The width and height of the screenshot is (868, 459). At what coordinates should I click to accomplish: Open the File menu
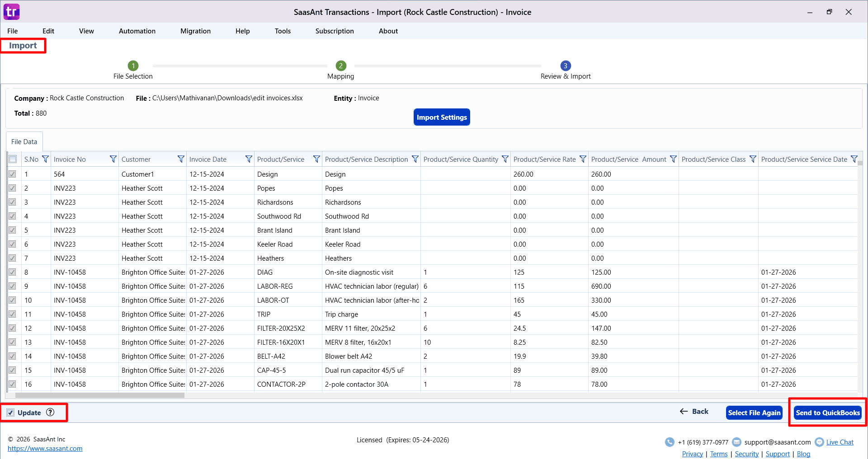(x=13, y=31)
